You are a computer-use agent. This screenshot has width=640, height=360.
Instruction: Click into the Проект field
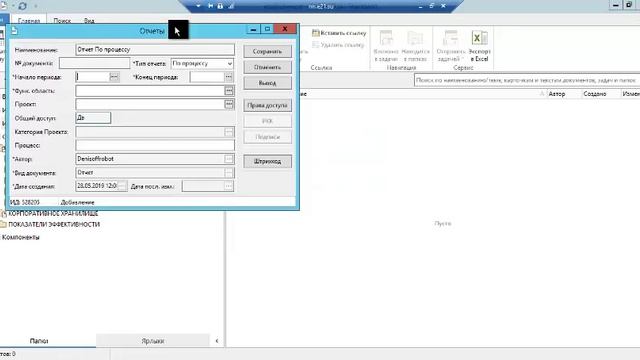[x=150, y=104]
